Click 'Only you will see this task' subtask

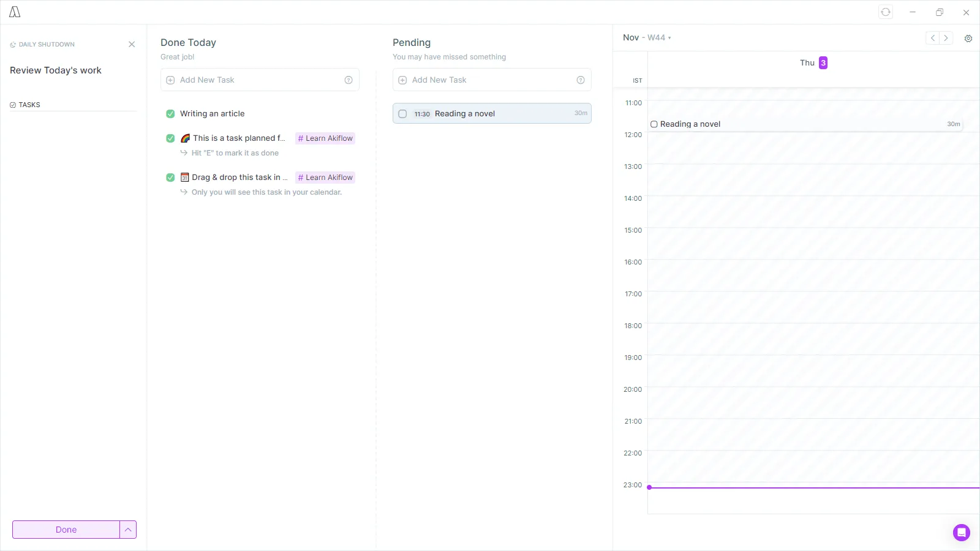pos(266,192)
